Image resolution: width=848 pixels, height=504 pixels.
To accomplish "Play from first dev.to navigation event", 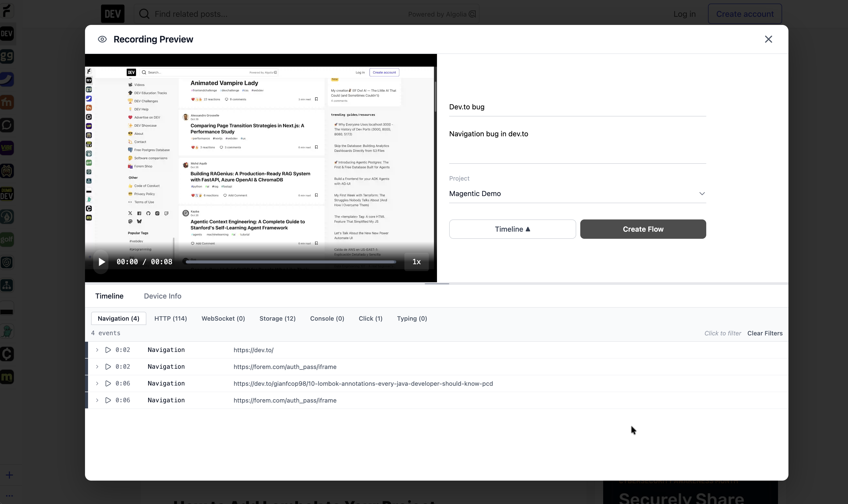I will coord(108,350).
